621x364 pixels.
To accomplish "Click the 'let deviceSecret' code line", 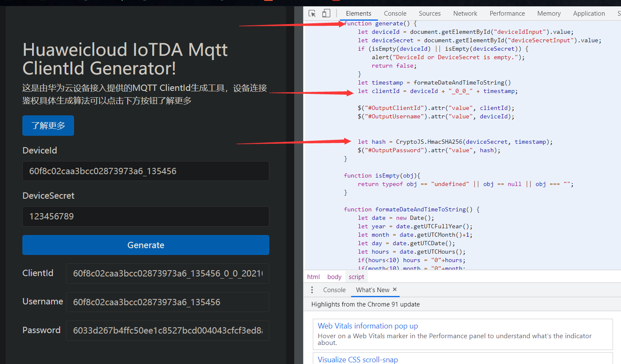I will point(479,41).
